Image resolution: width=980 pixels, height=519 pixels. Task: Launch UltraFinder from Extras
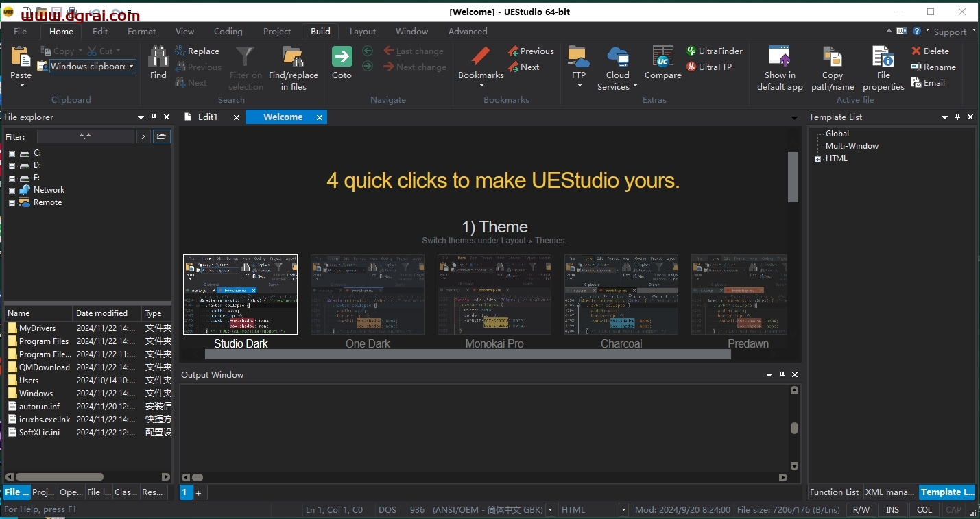(714, 51)
